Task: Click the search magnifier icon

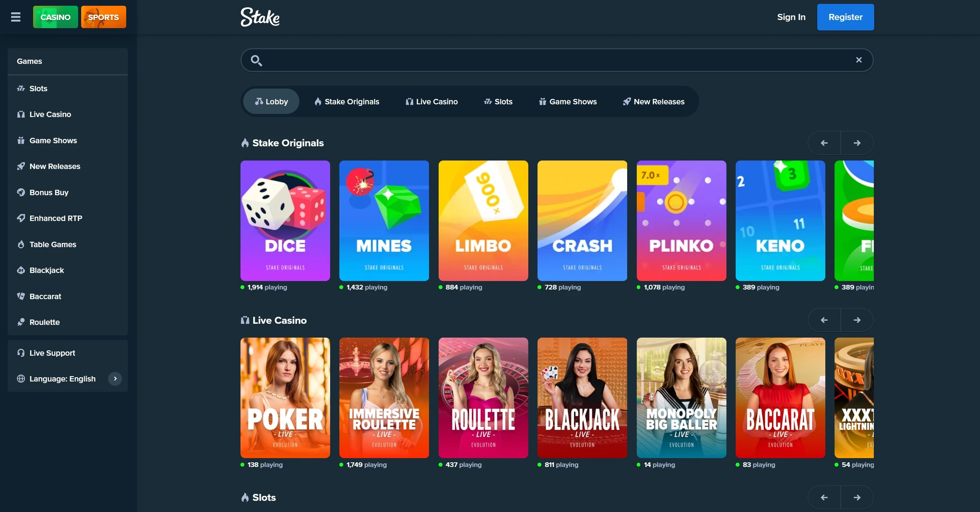Action: [256, 60]
